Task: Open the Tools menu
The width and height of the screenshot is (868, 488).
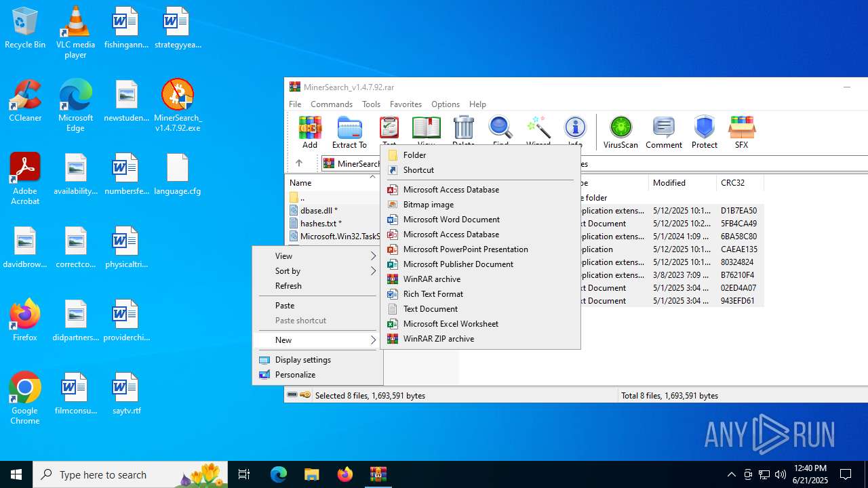Action: point(371,104)
